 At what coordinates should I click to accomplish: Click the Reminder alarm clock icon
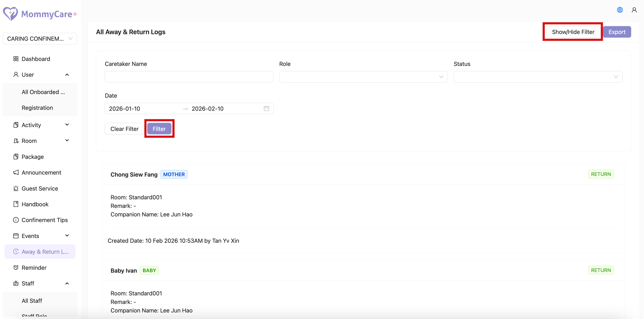pyautogui.click(x=16, y=267)
